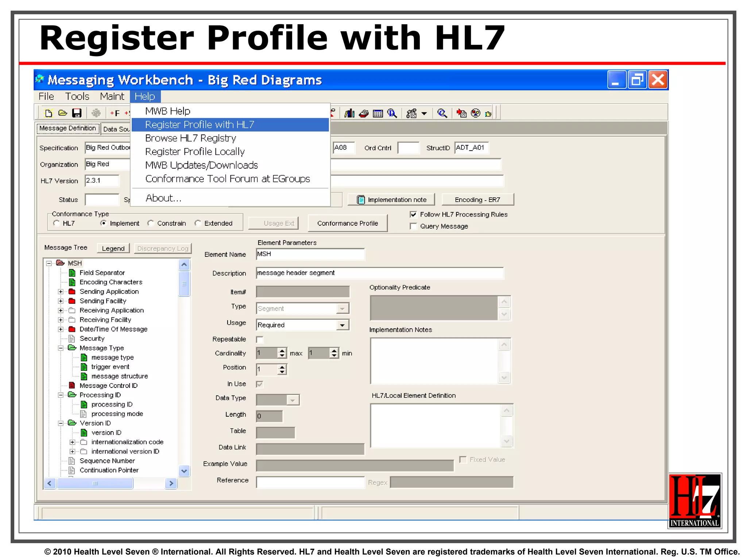Choose Browse HL7 Registry menu item

[x=230, y=138]
